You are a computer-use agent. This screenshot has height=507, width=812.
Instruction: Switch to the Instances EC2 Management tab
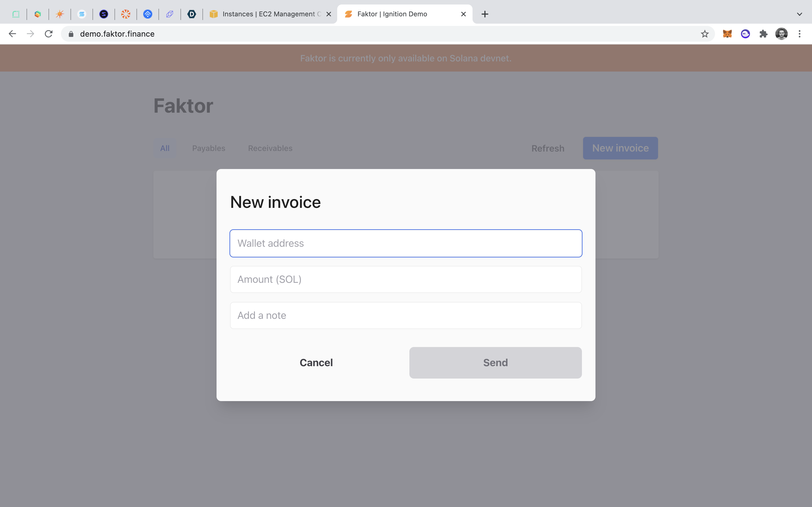268,14
